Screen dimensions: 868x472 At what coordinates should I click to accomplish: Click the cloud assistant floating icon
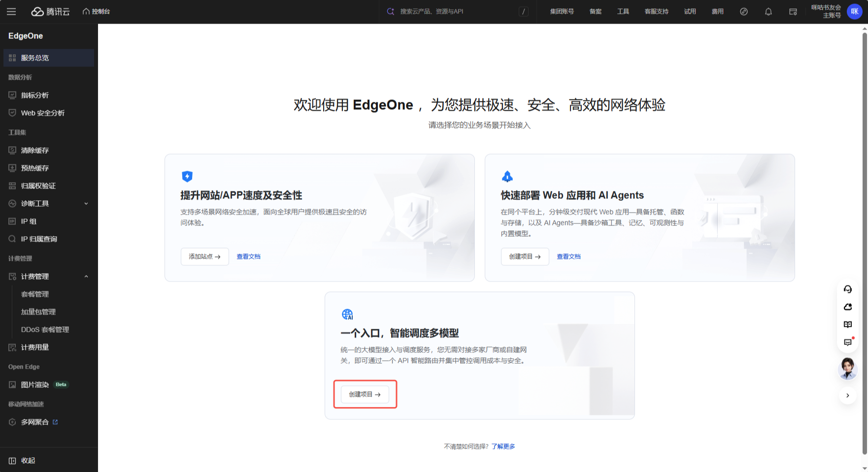click(x=848, y=307)
